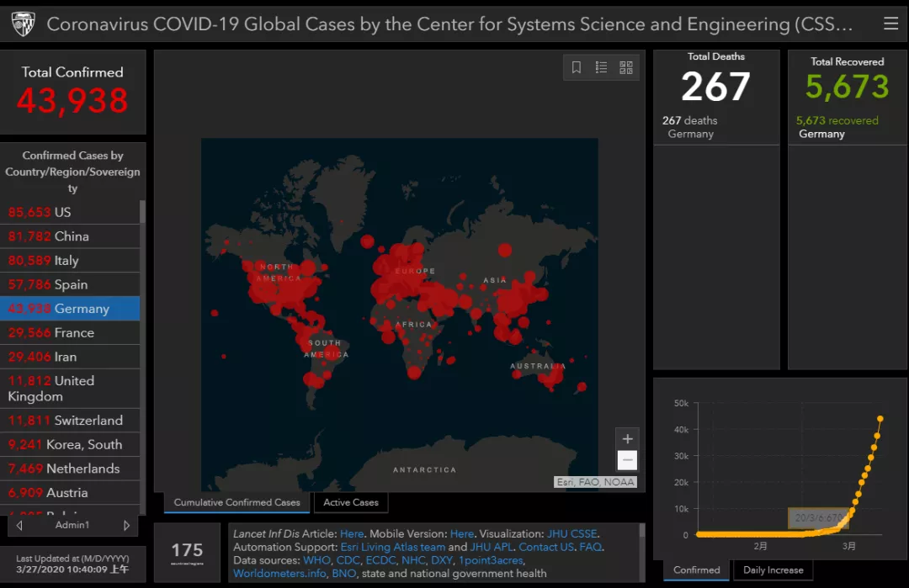This screenshot has width=909, height=588.
Task: Go to previous Admin level arrow
Action: [19, 525]
